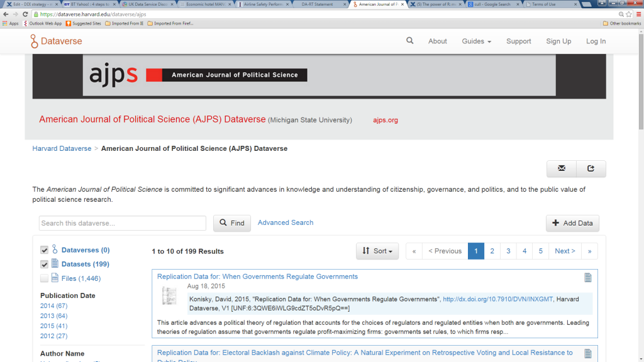Uncheck the Dataverses filter checkbox

[x=45, y=250]
